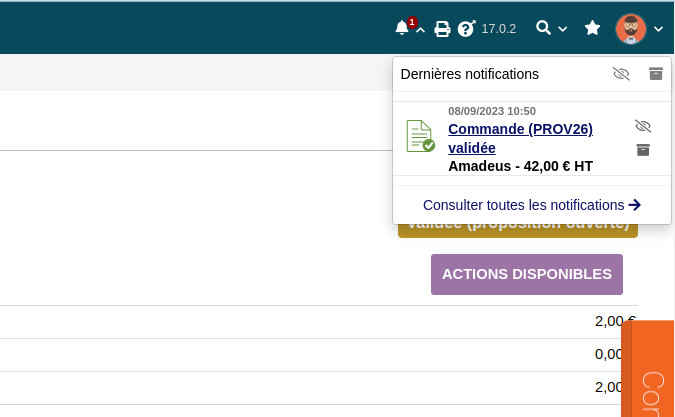Image resolution: width=675 pixels, height=417 pixels.
Task: Expand the search dropdown arrow
Action: coord(563,29)
